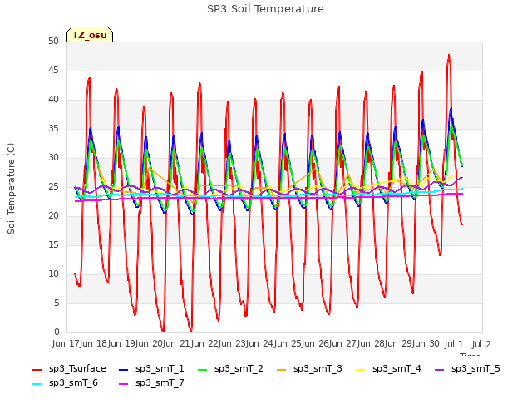Toggle the sp3_smT_4 legend entry
The image size is (532, 399).
point(388,369)
